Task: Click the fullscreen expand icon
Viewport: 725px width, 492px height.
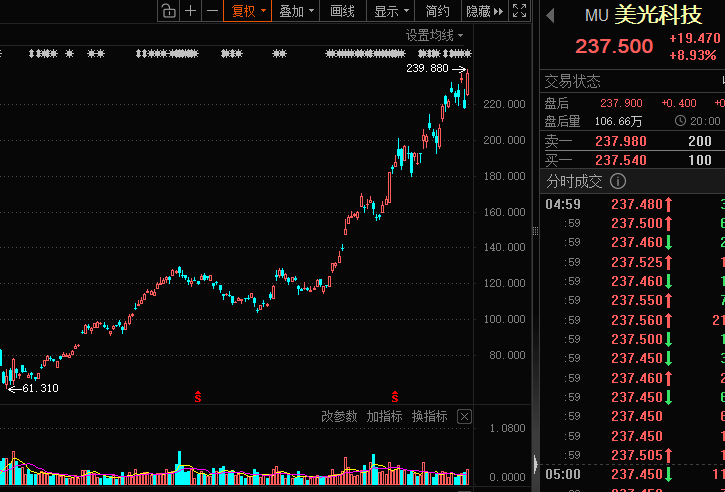Action: click(519, 11)
